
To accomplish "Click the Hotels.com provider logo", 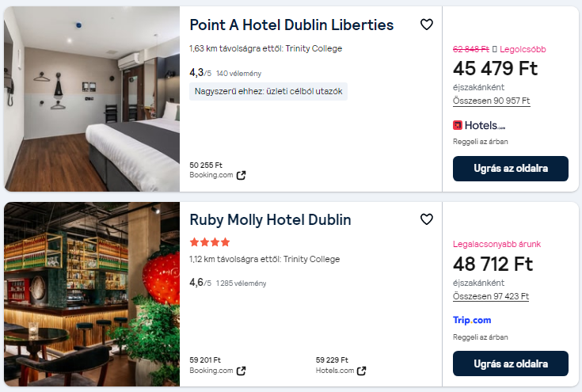I will pos(478,125).
